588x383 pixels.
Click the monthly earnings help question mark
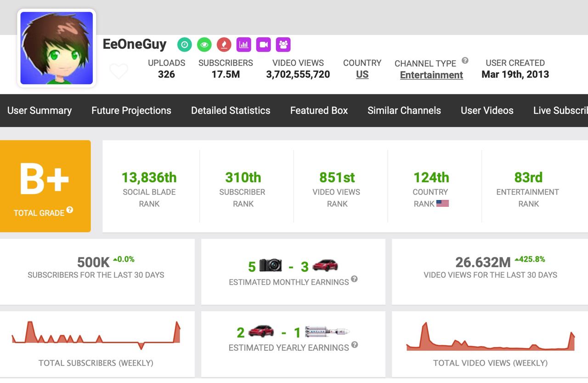tap(354, 279)
